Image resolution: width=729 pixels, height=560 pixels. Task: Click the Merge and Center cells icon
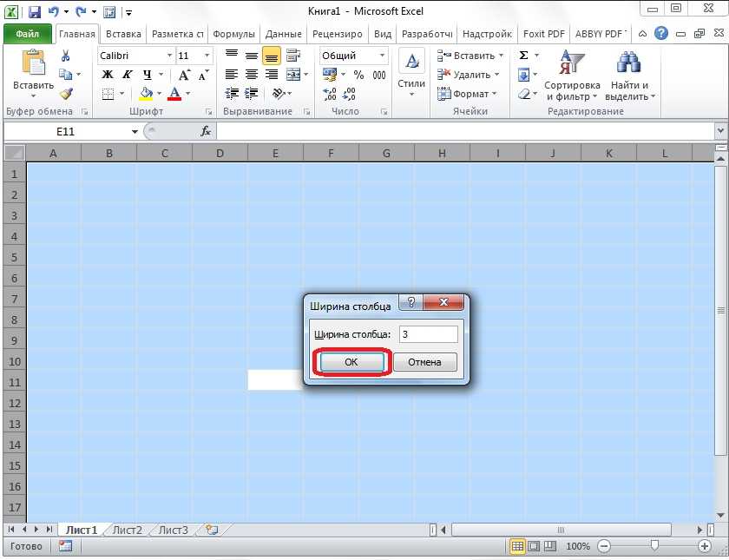292,75
